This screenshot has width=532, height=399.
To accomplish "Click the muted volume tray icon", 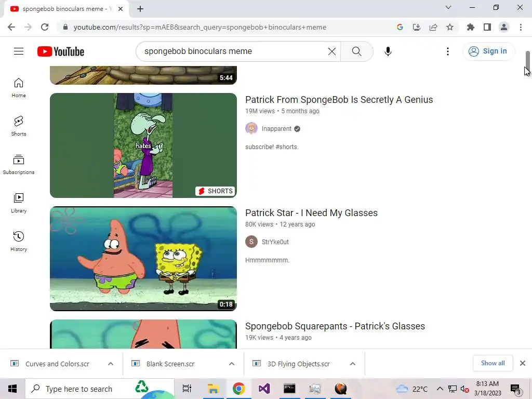I will click(x=465, y=389).
